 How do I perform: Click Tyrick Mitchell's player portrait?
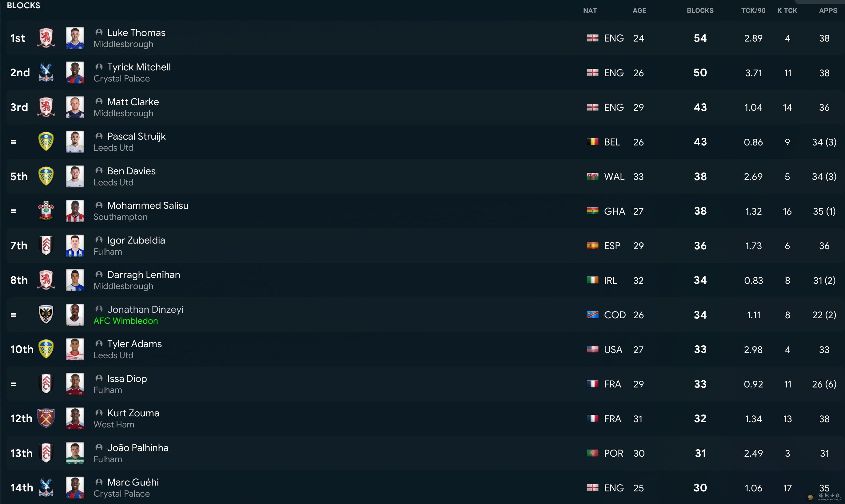coord(75,73)
